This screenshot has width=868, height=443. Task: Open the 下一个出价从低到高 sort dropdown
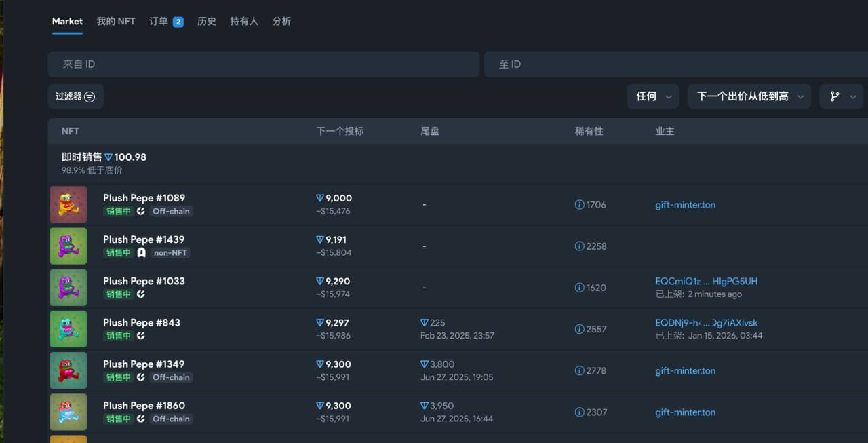[749, 96]
